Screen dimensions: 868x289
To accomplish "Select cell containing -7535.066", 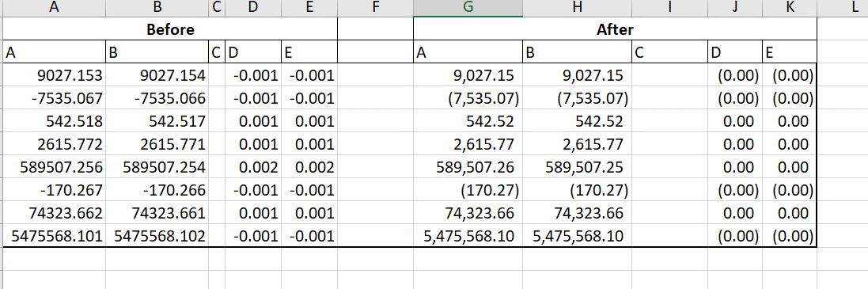I will coord(157,98).
